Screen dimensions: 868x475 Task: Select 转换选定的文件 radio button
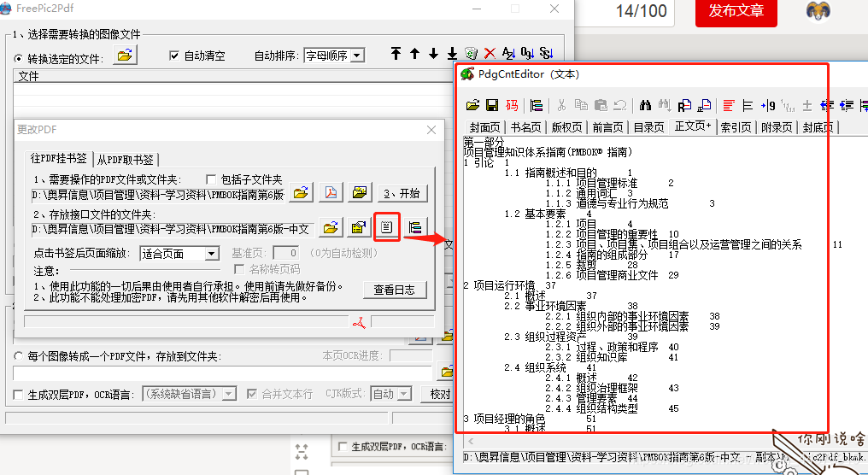18,59
